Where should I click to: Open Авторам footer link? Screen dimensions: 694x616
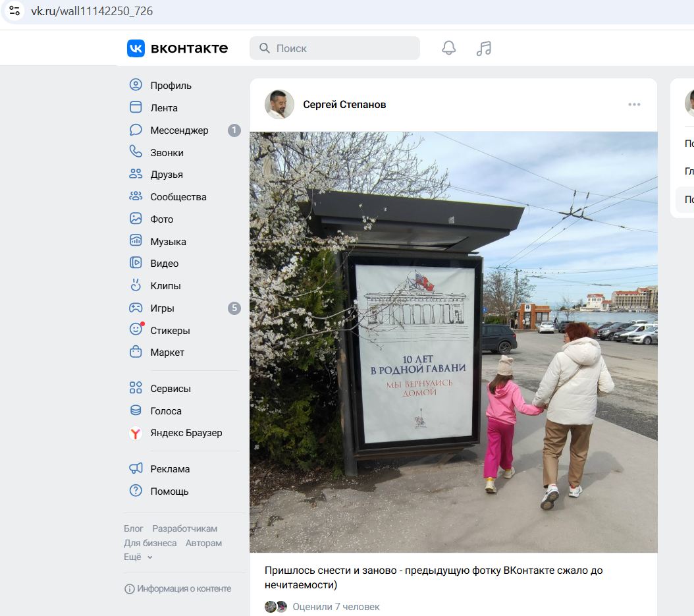(203, 543)
